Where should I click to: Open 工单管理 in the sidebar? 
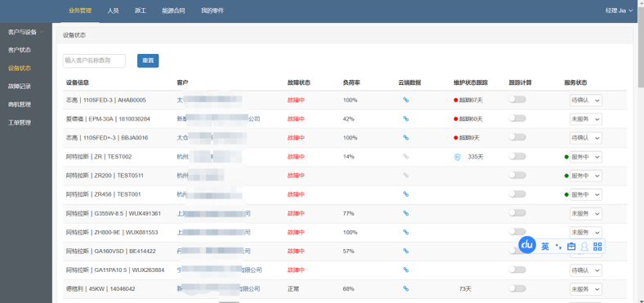click(20, 123)
